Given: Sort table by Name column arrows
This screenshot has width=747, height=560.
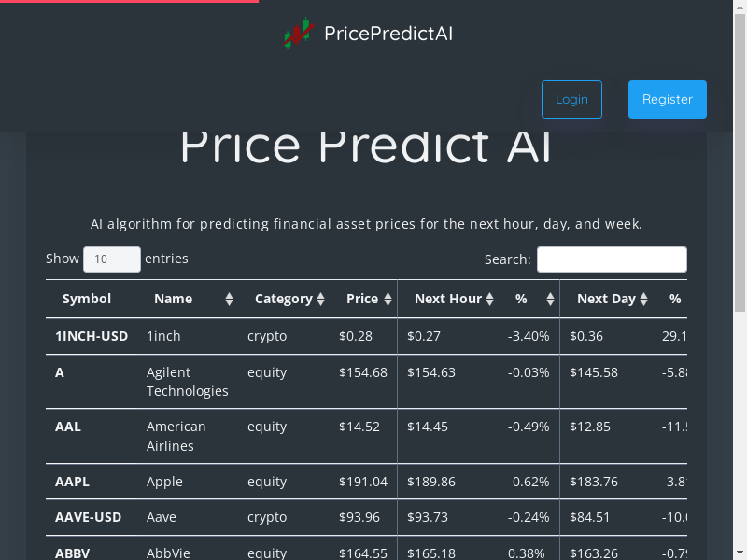Looking at the screenshot, I should (230, 300).
